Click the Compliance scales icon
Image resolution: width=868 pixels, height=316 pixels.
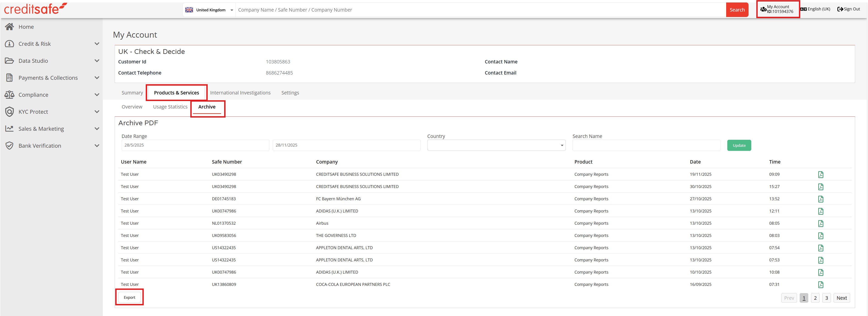[x=10, y=95]
